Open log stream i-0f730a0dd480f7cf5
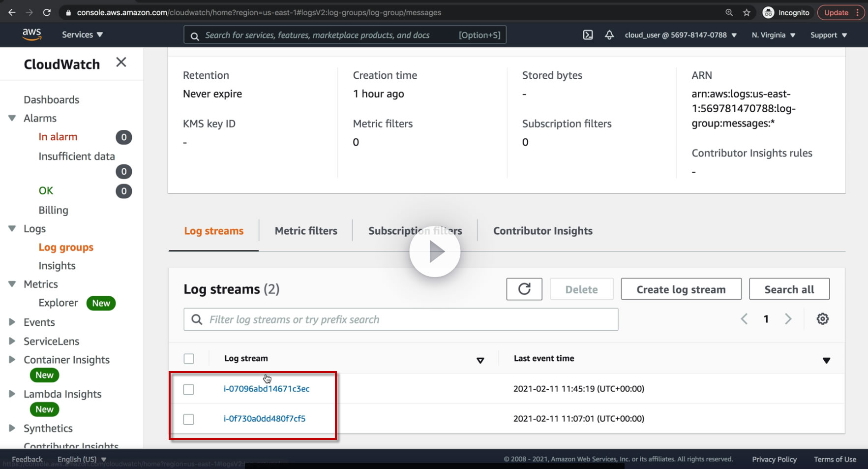Viewport: 868px width, 469px height. click(x=265, y=419)
